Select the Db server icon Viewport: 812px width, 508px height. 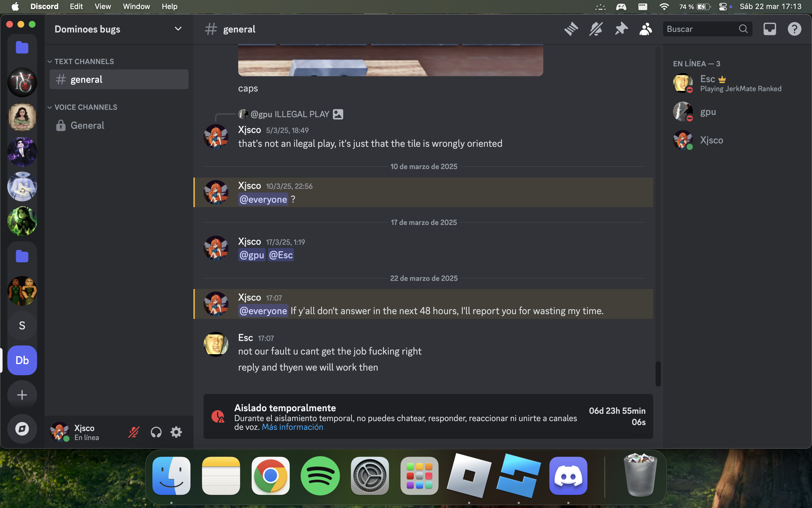click(22, 360)
